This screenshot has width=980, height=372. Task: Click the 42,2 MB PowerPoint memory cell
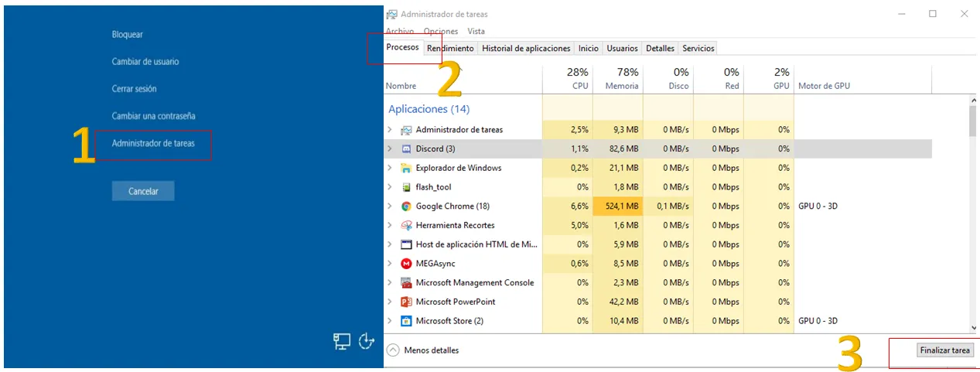[x=618, y=302]
